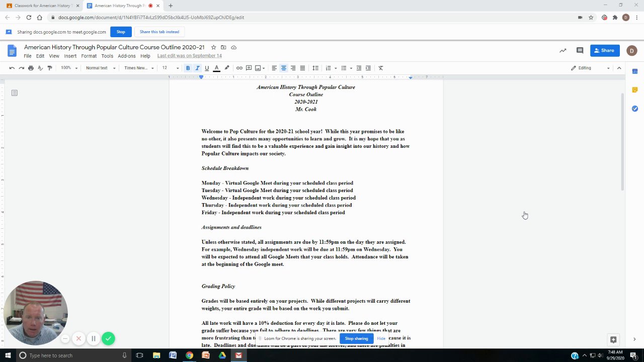Go to Docs home via the blue logo
This screenshot has height=362, width=644.
coord(12,51)
